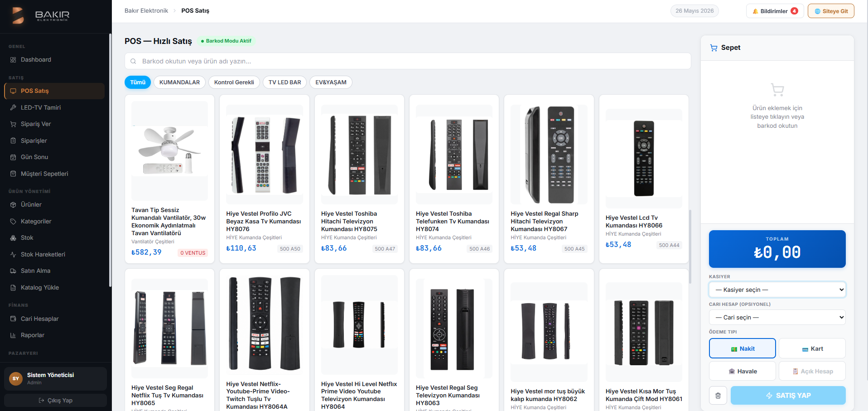Click the Sepet cart header icon
This screenshot has height=411, width=868.
[714, 48]
